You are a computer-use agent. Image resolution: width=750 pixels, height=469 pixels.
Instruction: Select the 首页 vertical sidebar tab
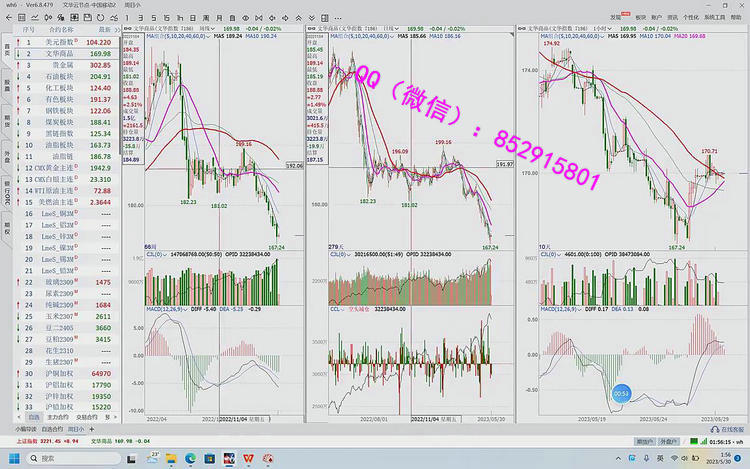click(x=6, y=50)
